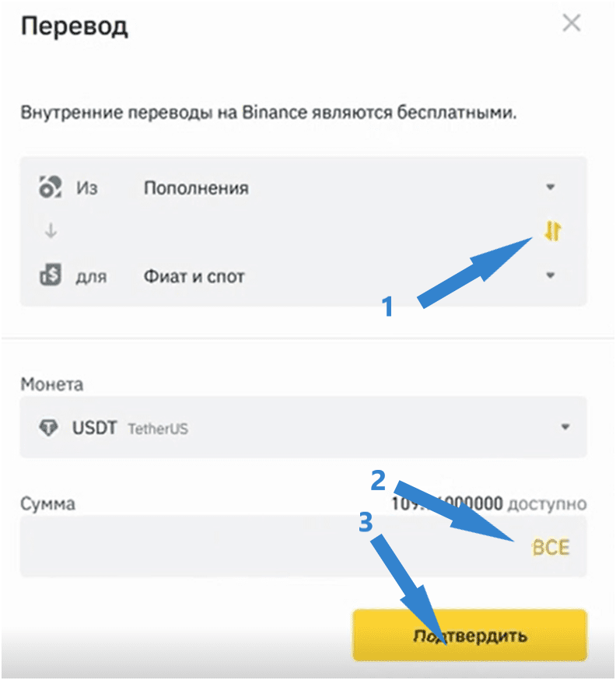This screenshot has width=616, height=680.
Task: Click the USDT coin name text
Action: pyautogui.click(x=94, y=428)
